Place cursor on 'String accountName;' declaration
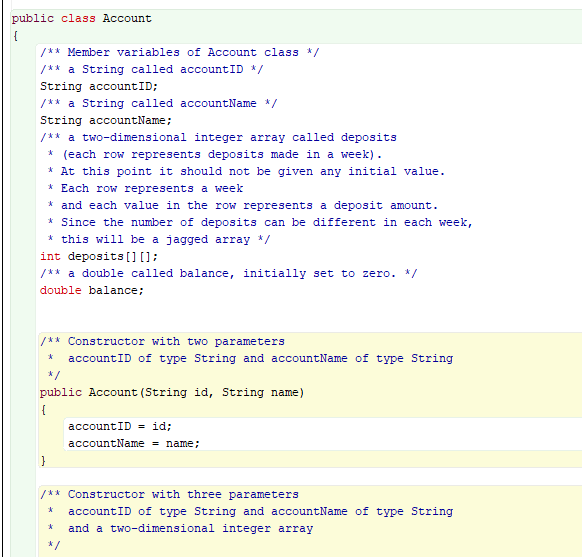Screen dimensions: 582x557 [x=106, y=121]
